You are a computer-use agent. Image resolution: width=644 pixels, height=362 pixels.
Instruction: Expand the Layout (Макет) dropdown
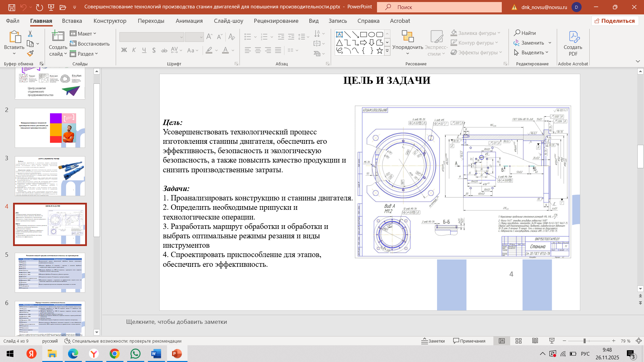(x=83, y=34)
